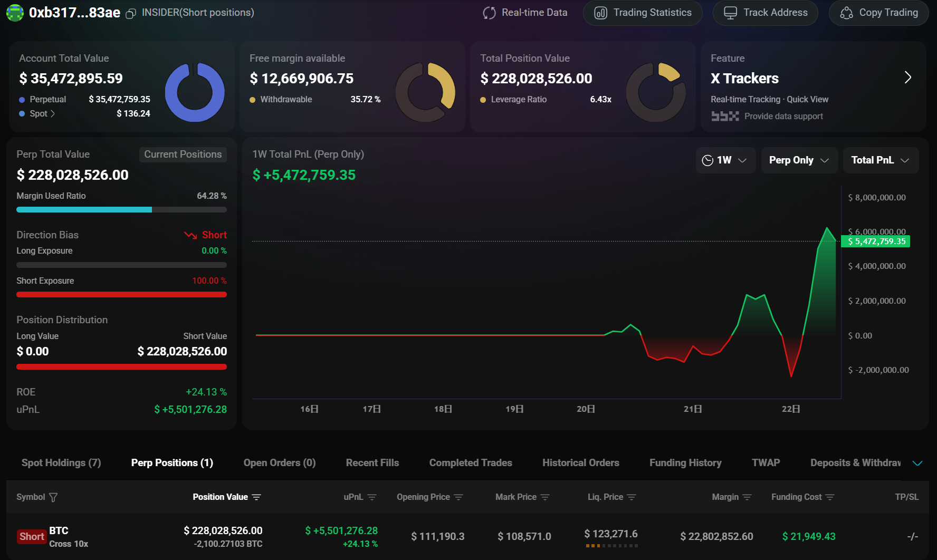Click the Margin Used Ratio progress bar
The width and height of the screenshot is (937, 560).
coord(121,210)
